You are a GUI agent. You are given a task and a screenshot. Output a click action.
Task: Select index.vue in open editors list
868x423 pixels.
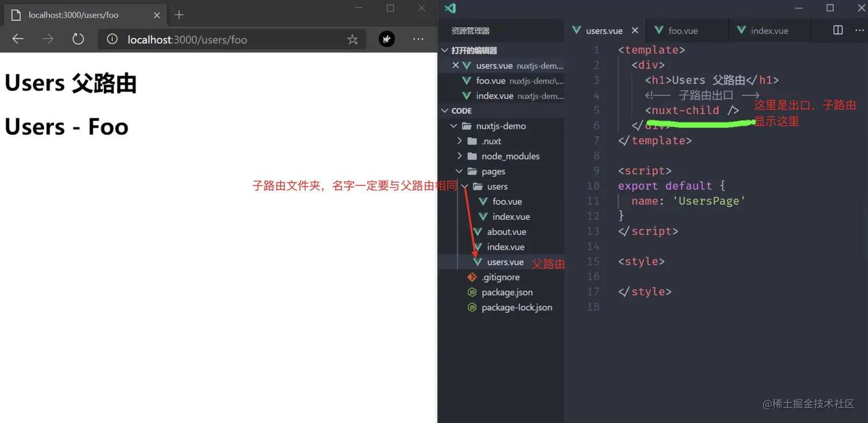(x=502, y=96)
